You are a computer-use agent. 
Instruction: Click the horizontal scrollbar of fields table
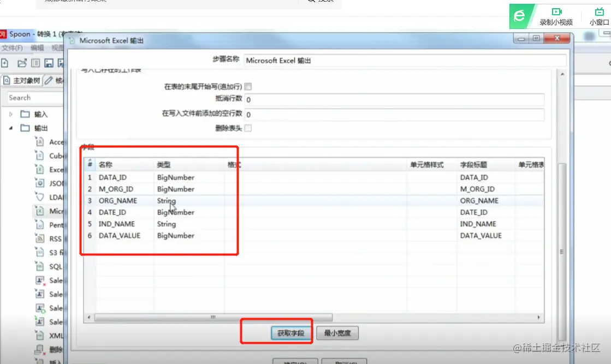(x=213, y=317)
